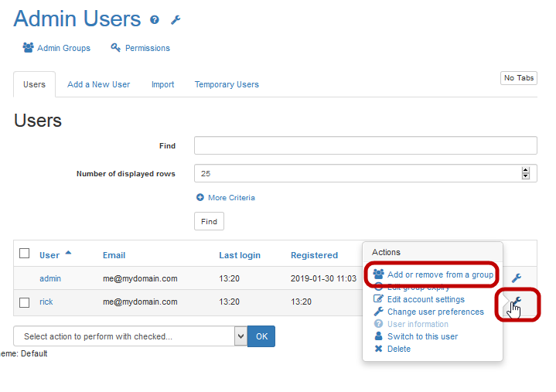Click the help question mark icon by title
Viewport: 556px width, 392px height.
[x=155, y=20]
